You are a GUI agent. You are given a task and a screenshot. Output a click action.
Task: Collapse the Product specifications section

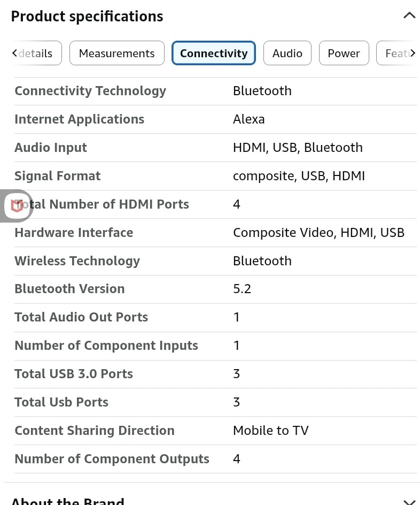click(409, 16)
